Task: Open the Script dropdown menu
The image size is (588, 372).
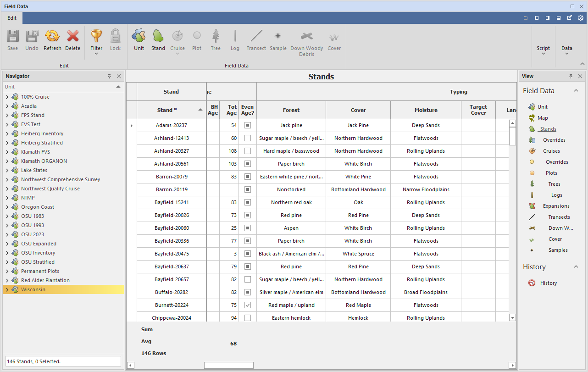Action: click(543, 50)
